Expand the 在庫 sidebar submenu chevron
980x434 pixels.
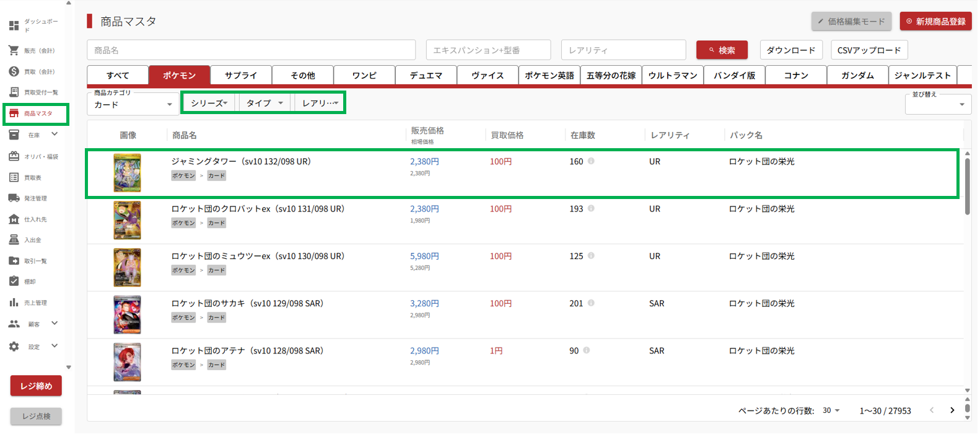click(x=55, y=134)
